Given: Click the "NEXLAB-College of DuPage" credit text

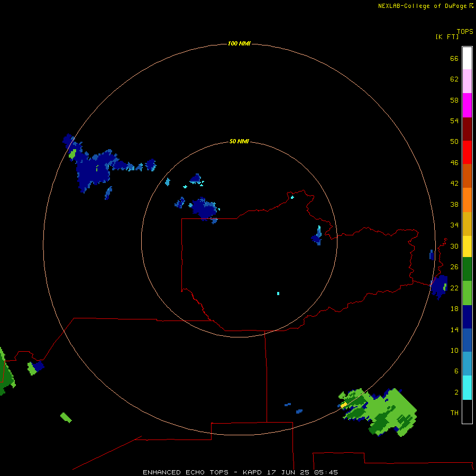Looking at the screenshot, I should (422, 6).
